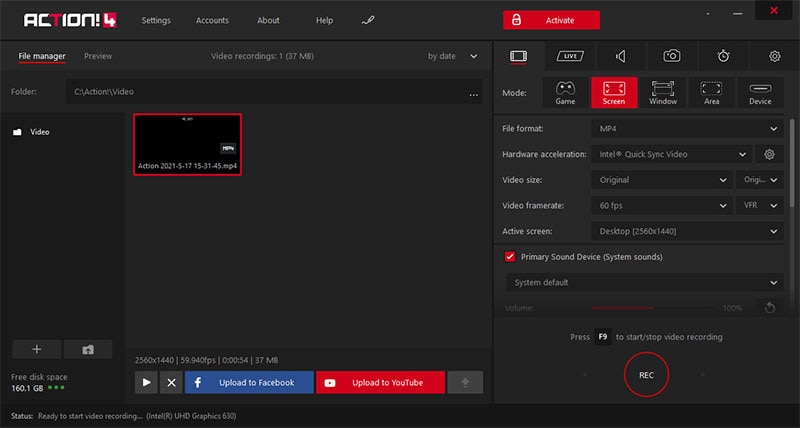The image size is (800, 428).
Task: Click video info 2560x1440 | 59.940fps text
Action: click(x=206, y=360)
